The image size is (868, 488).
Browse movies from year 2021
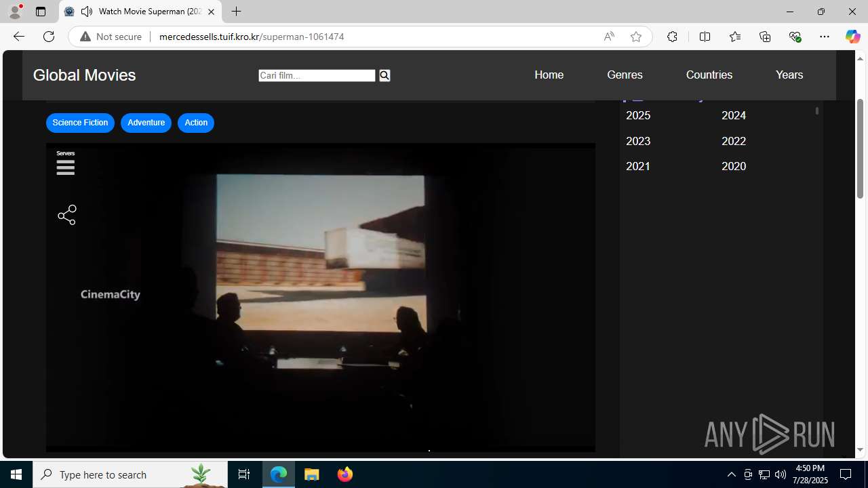click(x=638, y=166)
